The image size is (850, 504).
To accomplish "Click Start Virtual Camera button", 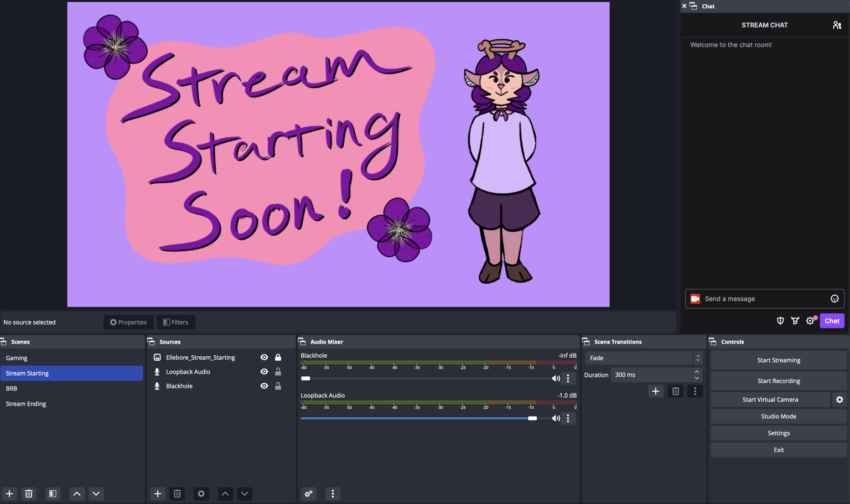I will (x=770, y=399).
